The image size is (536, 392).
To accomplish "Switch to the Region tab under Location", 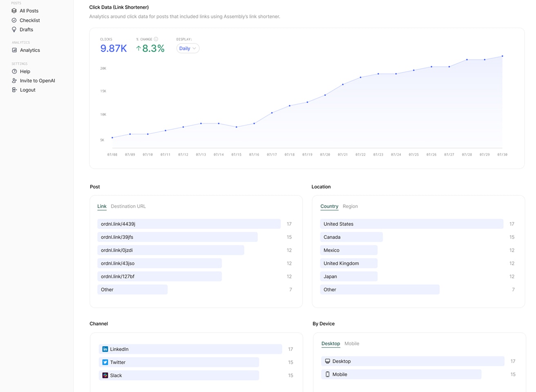I will pos(350,206).
